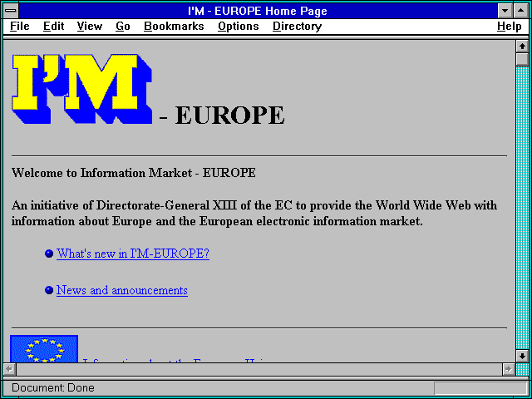Open the Bookmarks menu
Viewport: 532px width, 399px height.
pyautogui.click(x=174, y=27)
